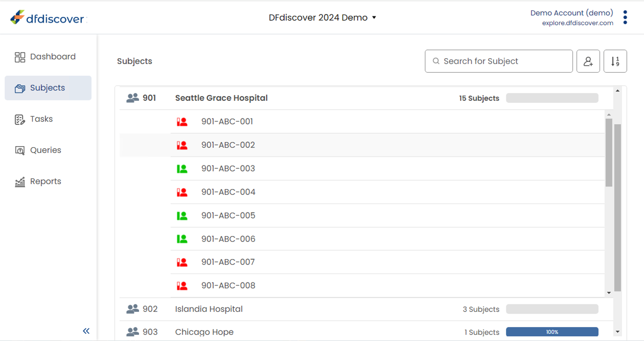This screenshot has width=644, height=341.
Task: Click the Subjects folder icon
Action: coord(20,88)
